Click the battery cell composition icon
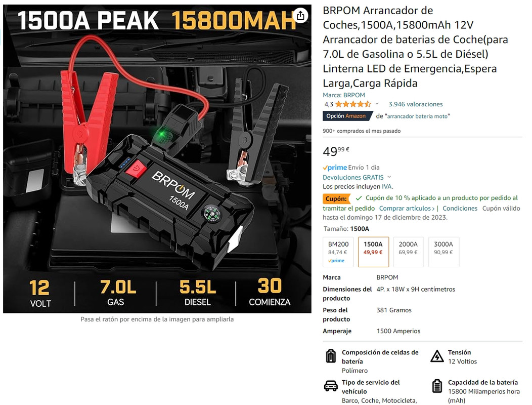The image size is (532, 405). coord(331,356)
